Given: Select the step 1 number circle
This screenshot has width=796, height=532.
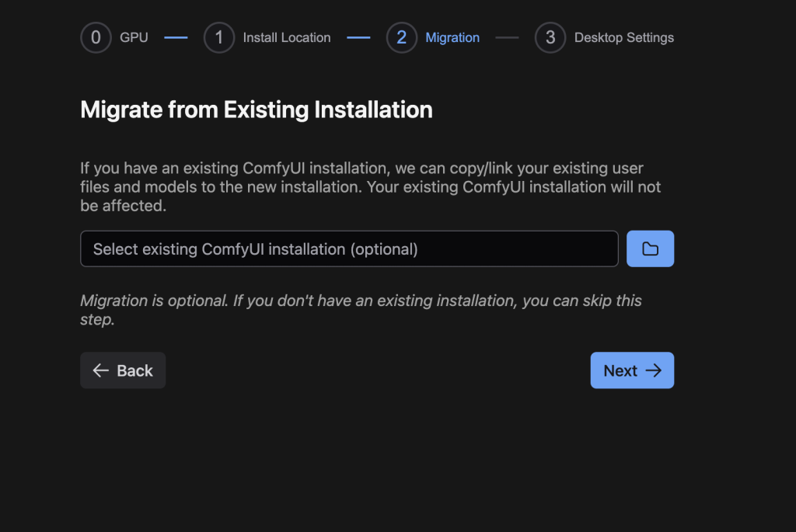Looking at the screenshot, I should [x=219, y=37].
